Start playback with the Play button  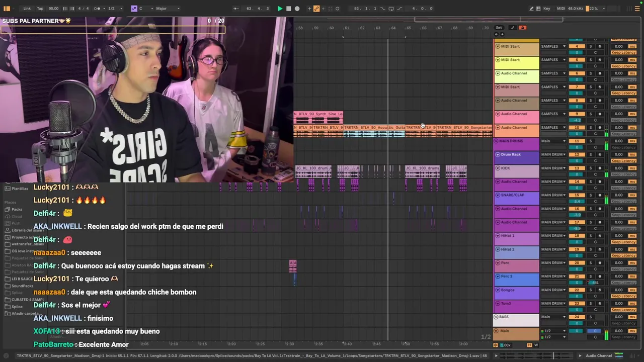point(280,9)
